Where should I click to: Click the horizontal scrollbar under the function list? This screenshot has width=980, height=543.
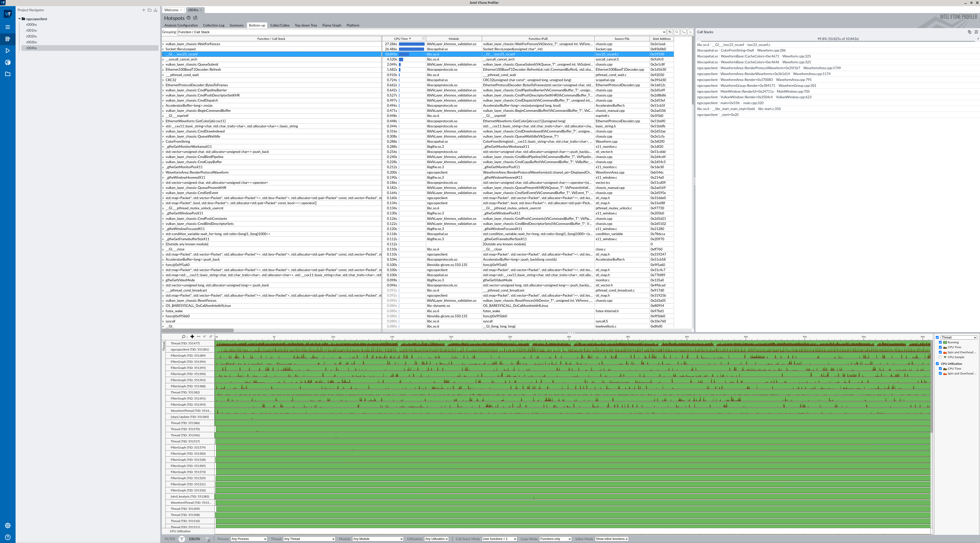(x=198, y=330)
